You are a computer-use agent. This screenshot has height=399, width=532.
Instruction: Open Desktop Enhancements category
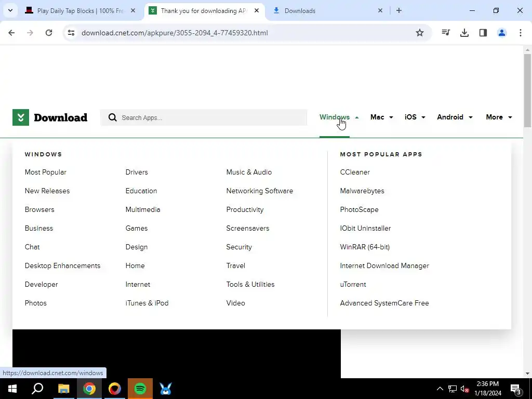(62, 265)
